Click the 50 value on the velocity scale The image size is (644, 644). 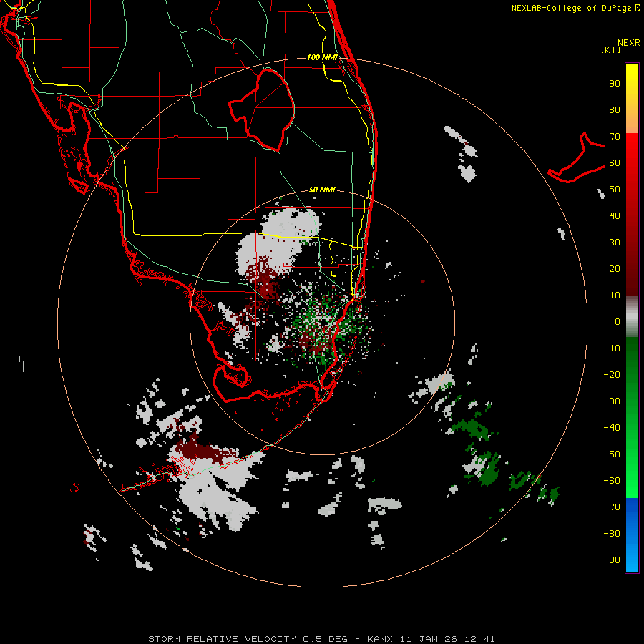pos(615,190)
